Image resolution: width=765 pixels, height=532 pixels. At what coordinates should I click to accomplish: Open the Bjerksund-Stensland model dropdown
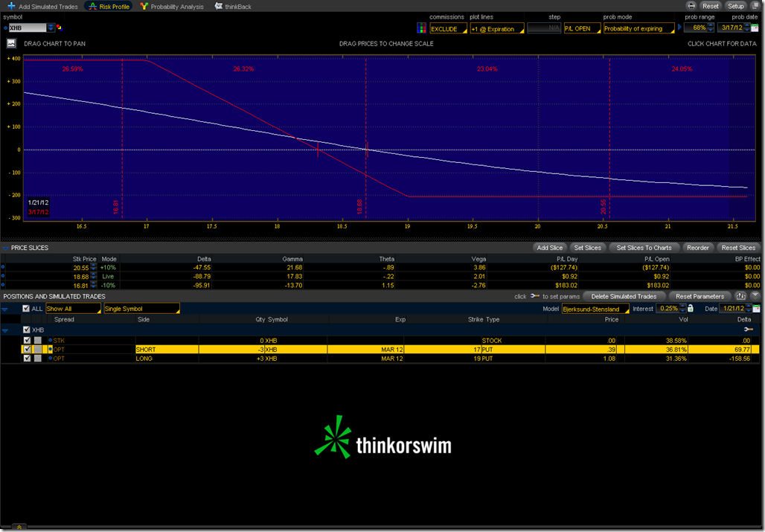[595, 309]
